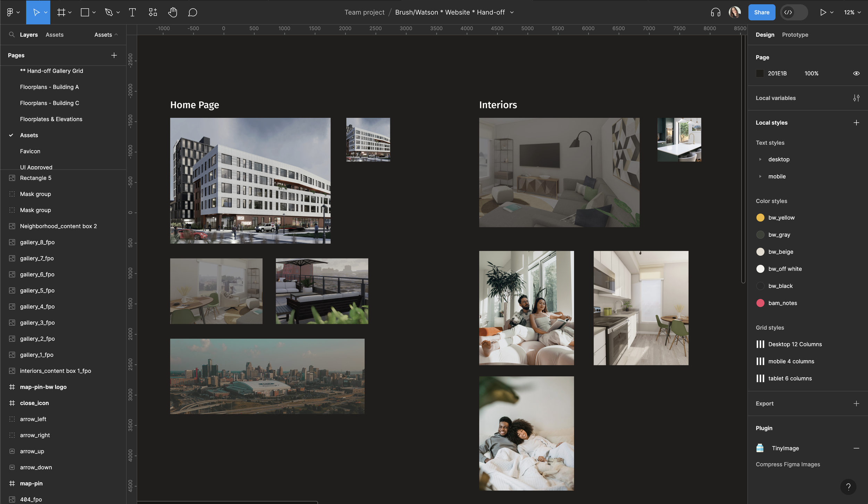This screenshot has height=504, width=868.
Task: Add a new page with plus icon
Action: coord(114,55)
